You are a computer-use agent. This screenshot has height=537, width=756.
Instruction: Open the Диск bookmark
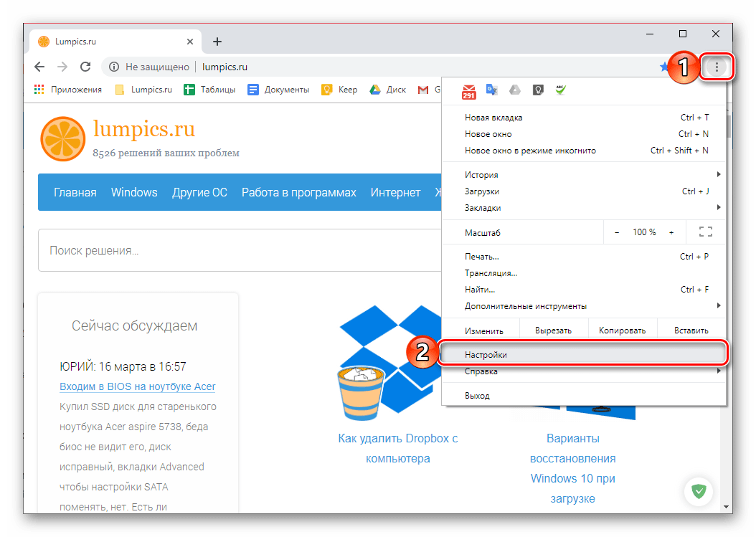tap(387, 90)
